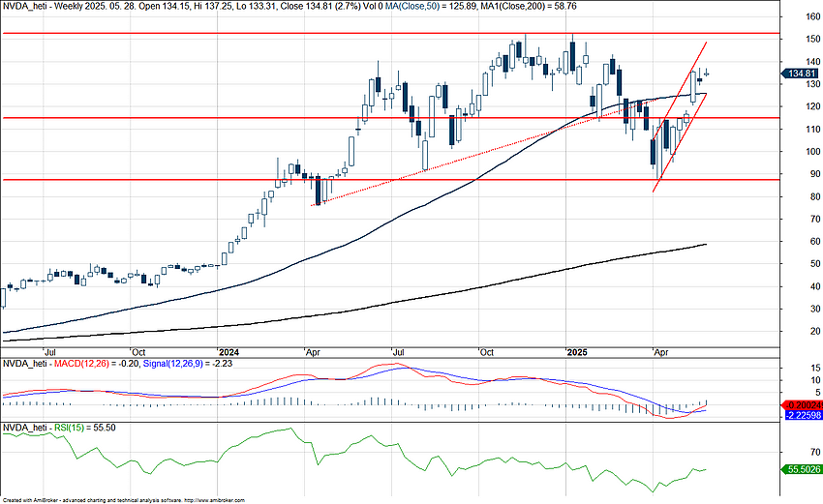Click the Lo 133.31 header value

pyautogui.click(x=258, y=7)
